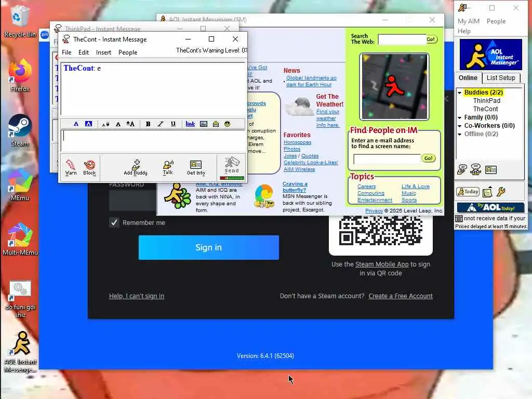Open the My AIM menu

point(468,21)
